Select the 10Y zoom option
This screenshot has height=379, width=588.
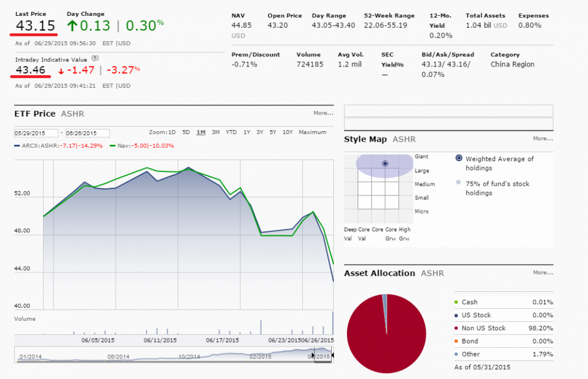click(288, 132)
